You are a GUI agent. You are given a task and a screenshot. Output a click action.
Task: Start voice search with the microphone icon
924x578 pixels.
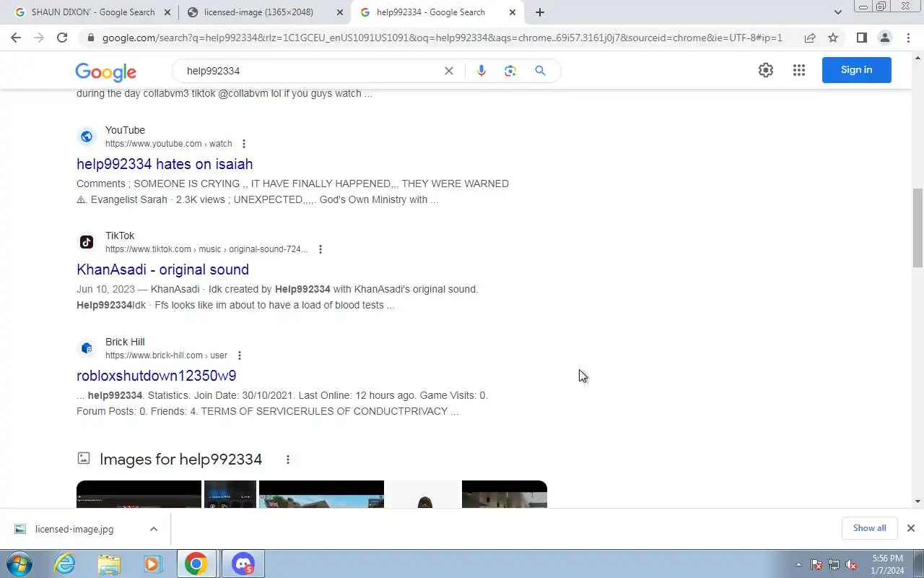click(x=481, y=71)
